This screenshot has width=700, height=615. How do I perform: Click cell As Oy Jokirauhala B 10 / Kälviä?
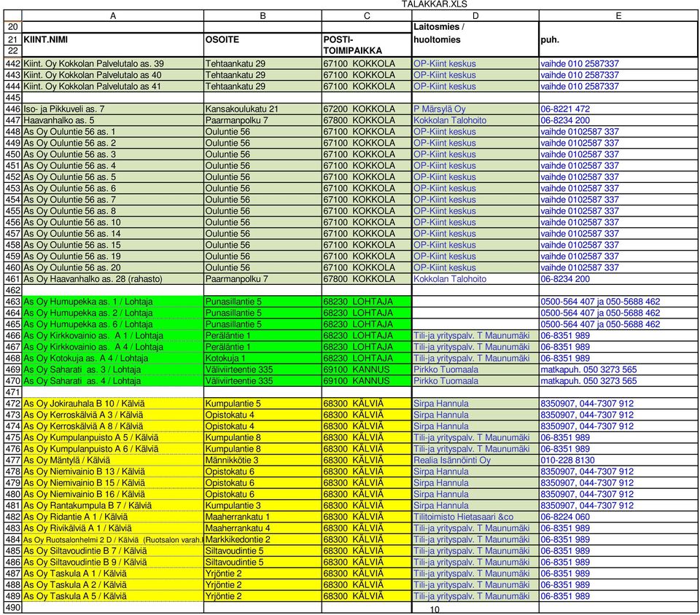point(113,404)
